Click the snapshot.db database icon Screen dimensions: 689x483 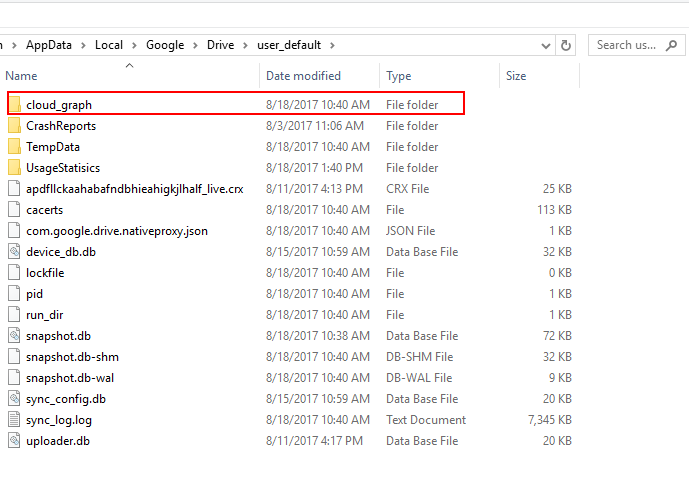click(15, 336)
